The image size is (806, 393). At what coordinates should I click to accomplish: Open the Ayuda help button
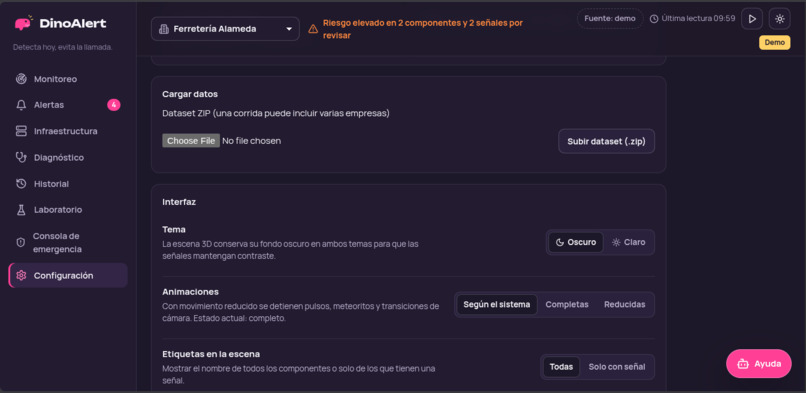(759, 364)
